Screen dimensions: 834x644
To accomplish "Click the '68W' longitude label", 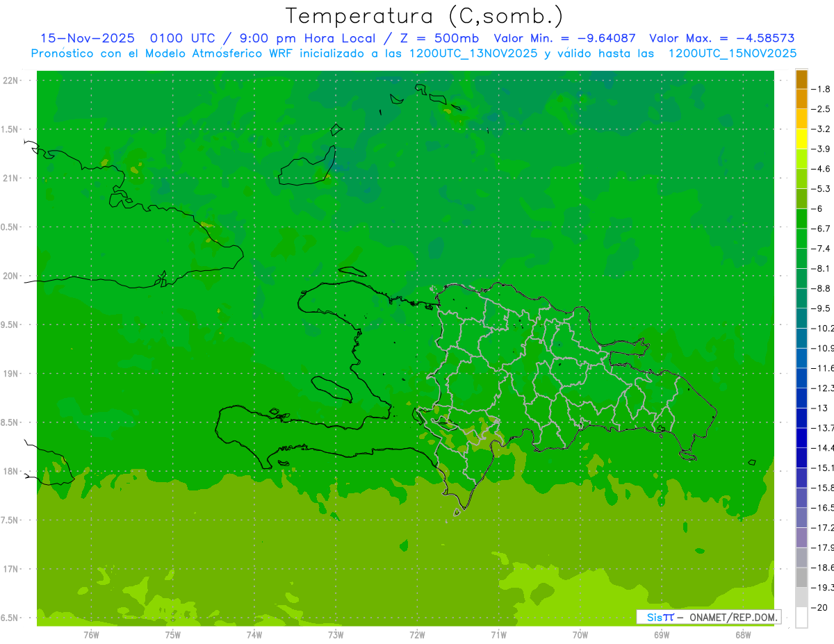I will point(743,635).
